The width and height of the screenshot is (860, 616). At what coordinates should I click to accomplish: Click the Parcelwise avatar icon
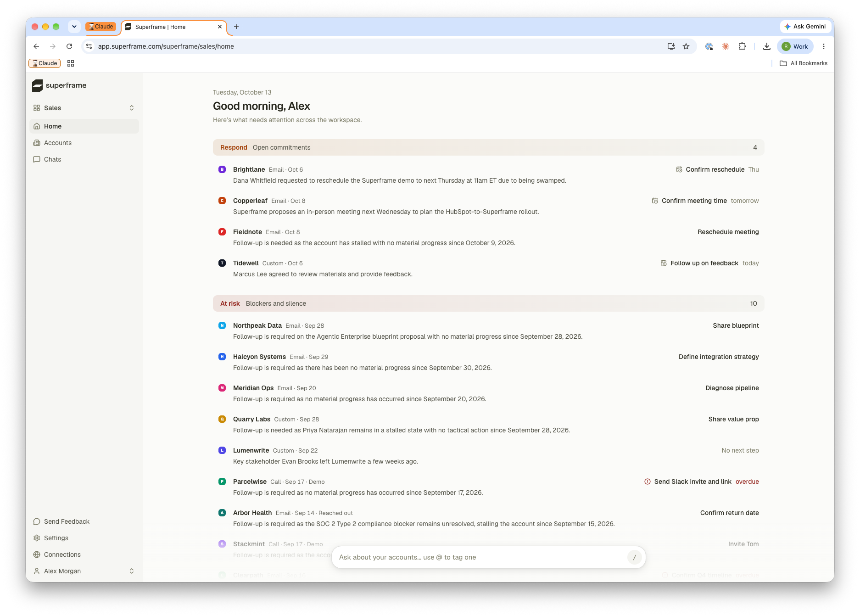coord(222,482)
